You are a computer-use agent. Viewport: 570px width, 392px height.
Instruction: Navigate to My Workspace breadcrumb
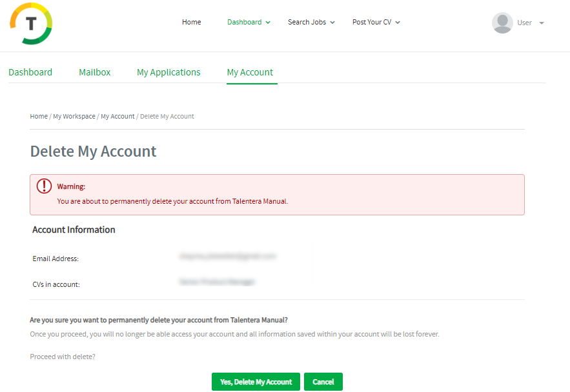(x=74, y=116)
